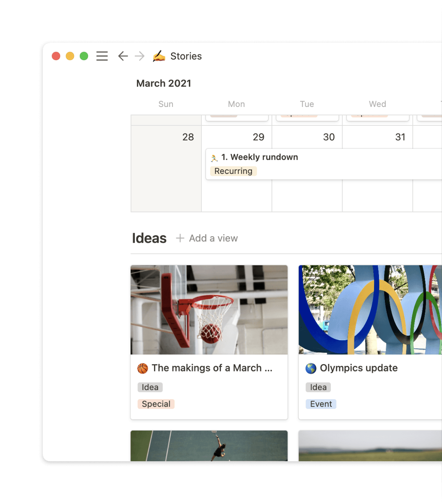Click the Idea tag on the Olympics card
442x504 pixels.
[x=318, y=387]
